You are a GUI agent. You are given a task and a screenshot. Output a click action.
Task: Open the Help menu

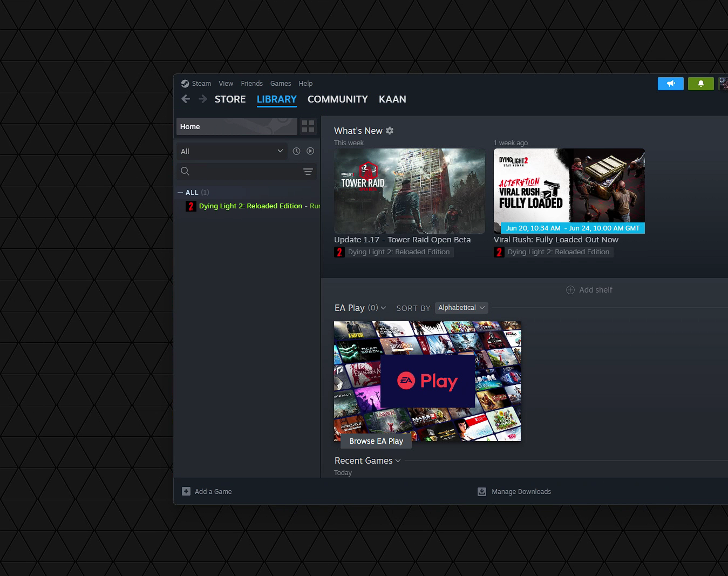tap(306, 84)
